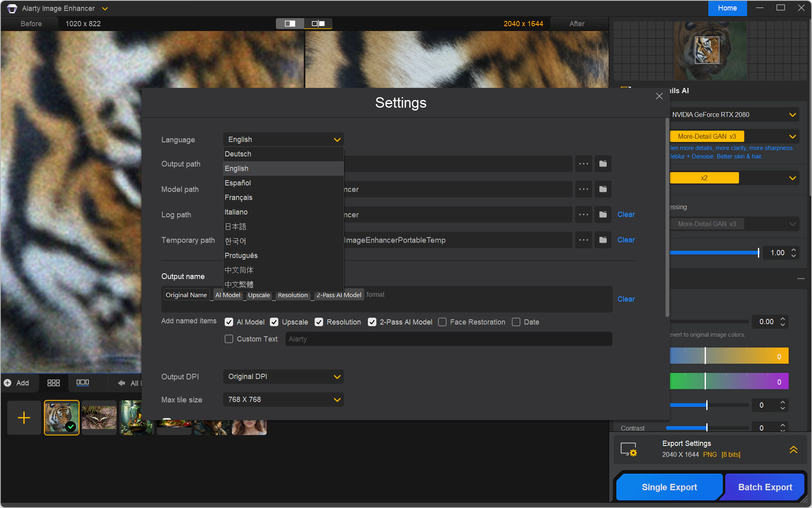This screenshot has height=508, width=812.
Task: Enable Face Restoration checkbox
Action: coord(443,322)
